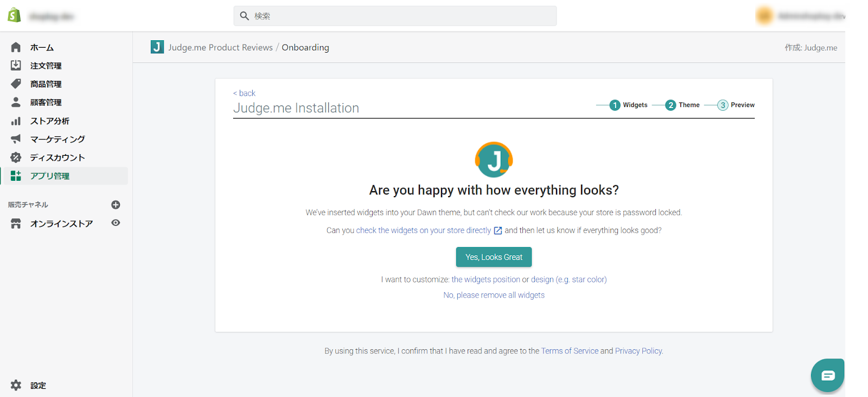Go to ホーム menu item

[42, 47]
